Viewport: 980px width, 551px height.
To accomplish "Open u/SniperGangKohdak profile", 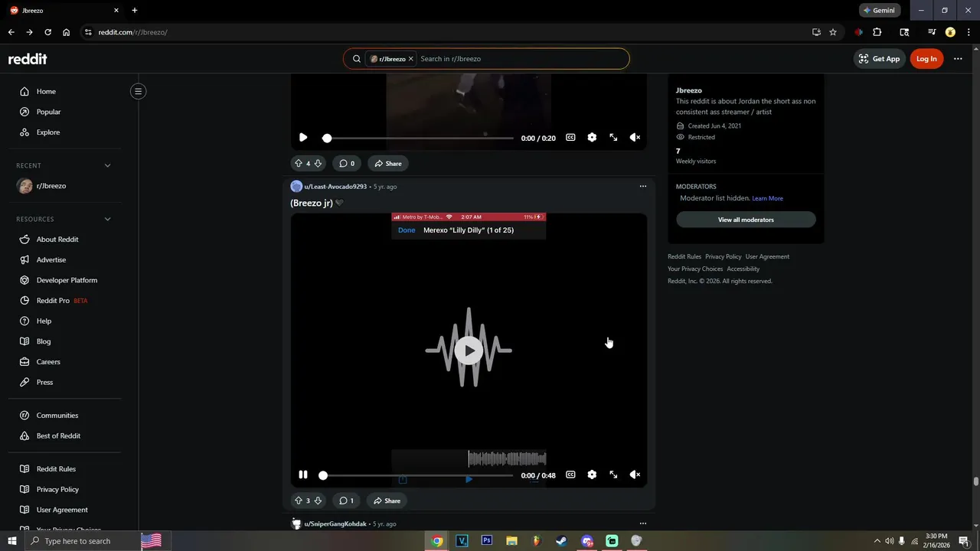I will point(335,524).
